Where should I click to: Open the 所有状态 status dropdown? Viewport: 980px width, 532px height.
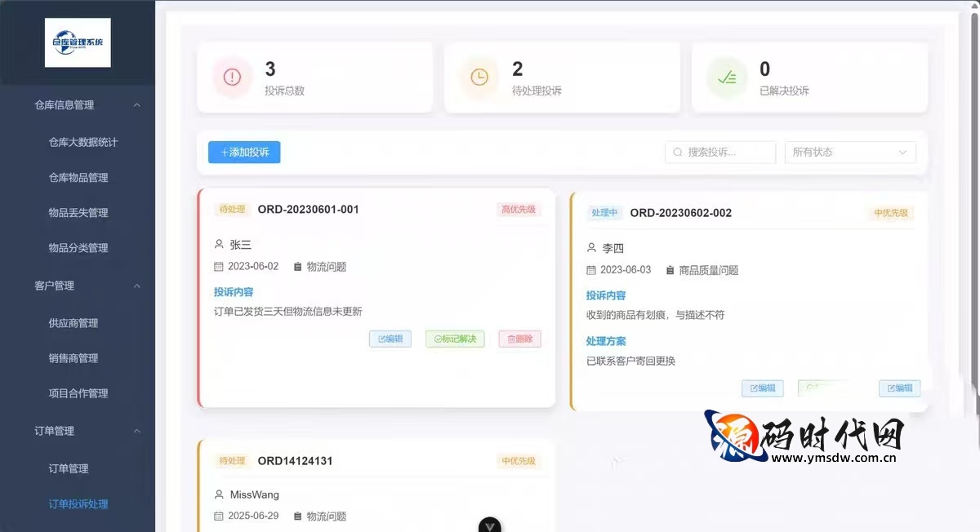(850, 152)
